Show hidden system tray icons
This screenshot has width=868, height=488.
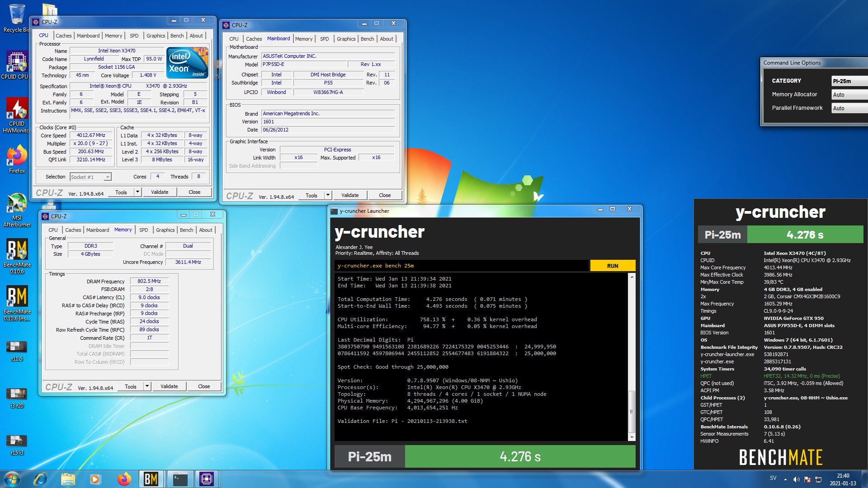785,479
